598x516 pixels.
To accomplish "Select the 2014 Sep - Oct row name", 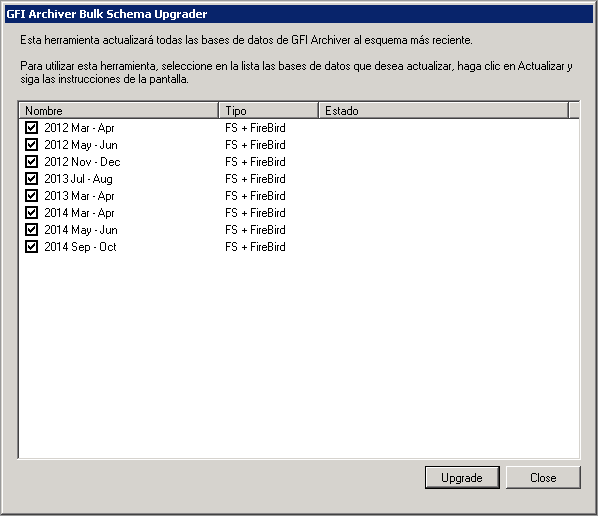I will (80, 247).
